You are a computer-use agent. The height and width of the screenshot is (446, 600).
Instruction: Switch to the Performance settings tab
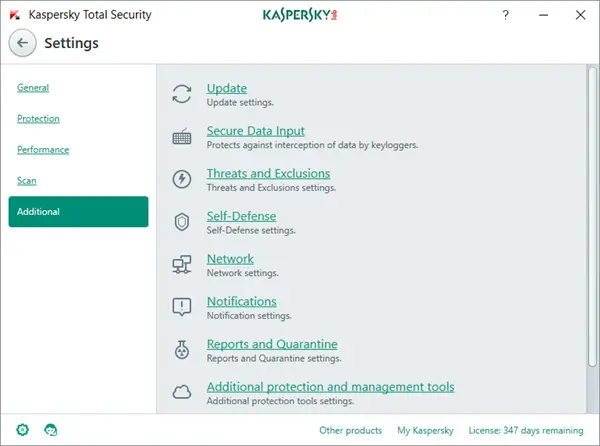[x=43, y=150]
